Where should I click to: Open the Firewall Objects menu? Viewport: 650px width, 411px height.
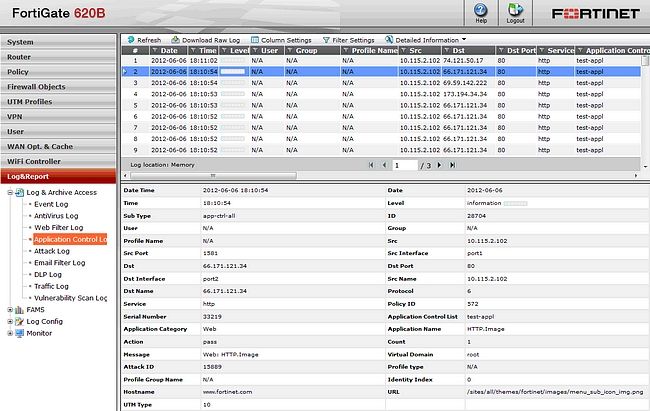click(58, 87)
